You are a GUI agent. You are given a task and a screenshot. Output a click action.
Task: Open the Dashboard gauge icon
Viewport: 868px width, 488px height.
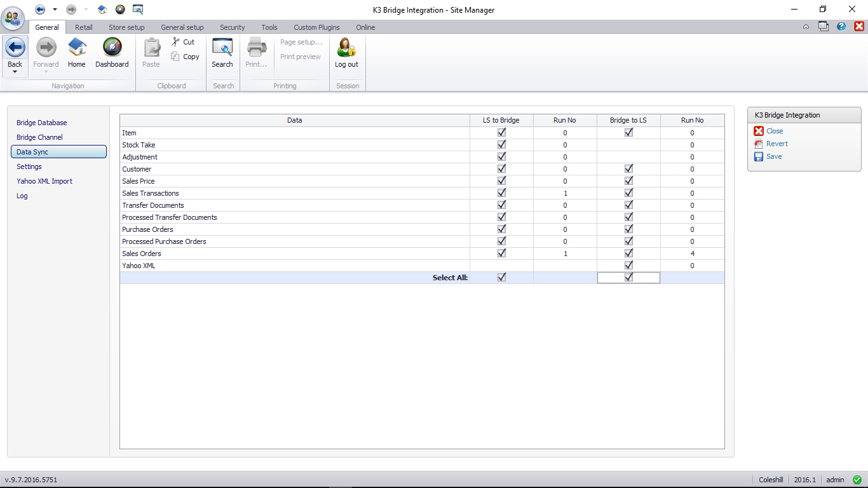(112, 48)
